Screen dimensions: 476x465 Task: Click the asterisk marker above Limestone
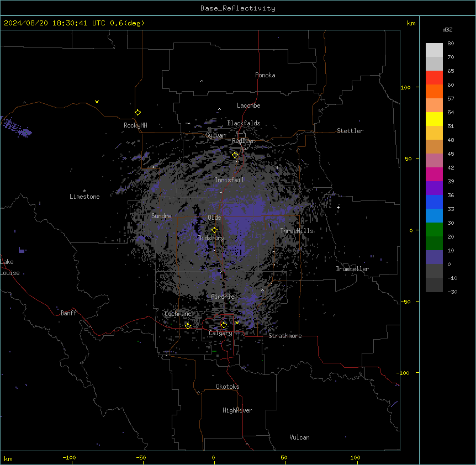click(x=84, y=191)
